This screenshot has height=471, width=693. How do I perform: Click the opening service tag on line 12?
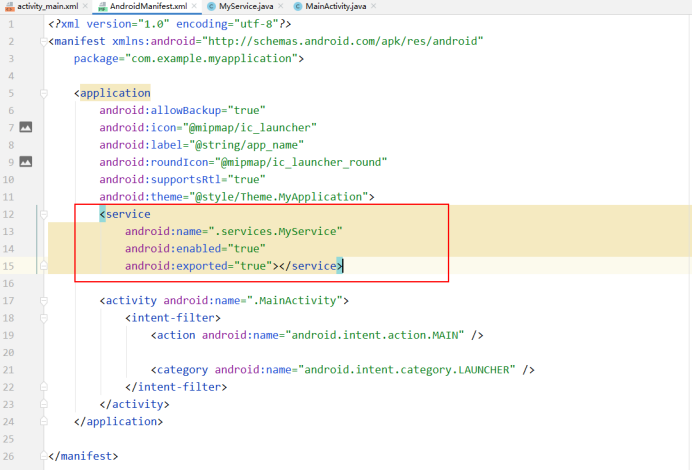125,214
